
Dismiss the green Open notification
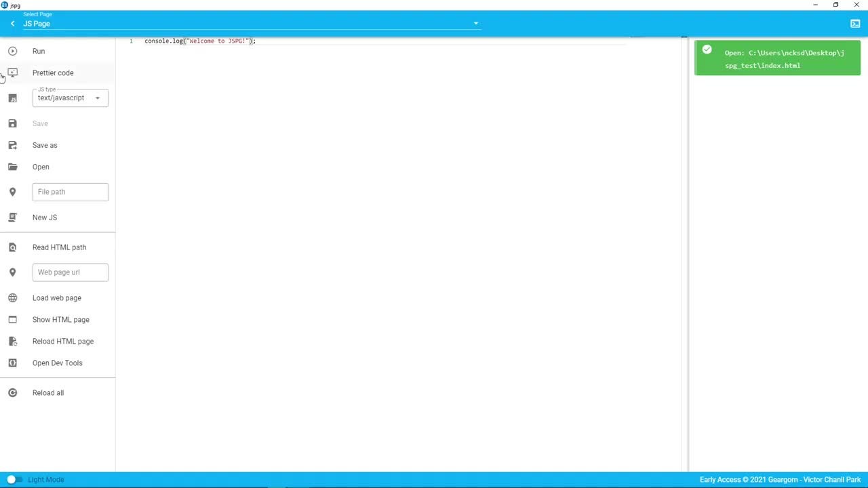777,59
